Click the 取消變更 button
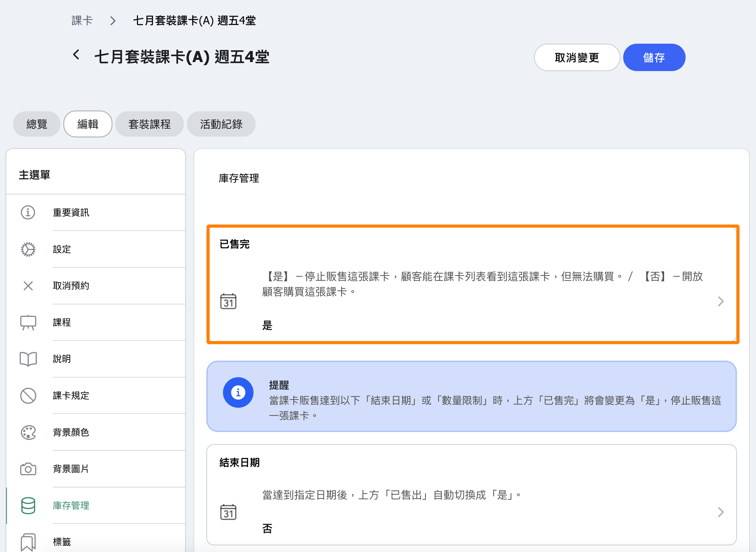 tap(577, 58)
